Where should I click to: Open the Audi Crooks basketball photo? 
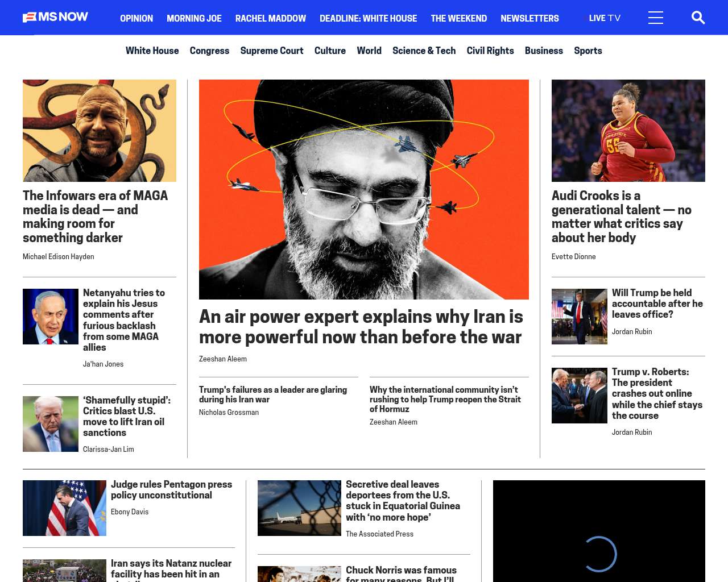click(628, 131)
